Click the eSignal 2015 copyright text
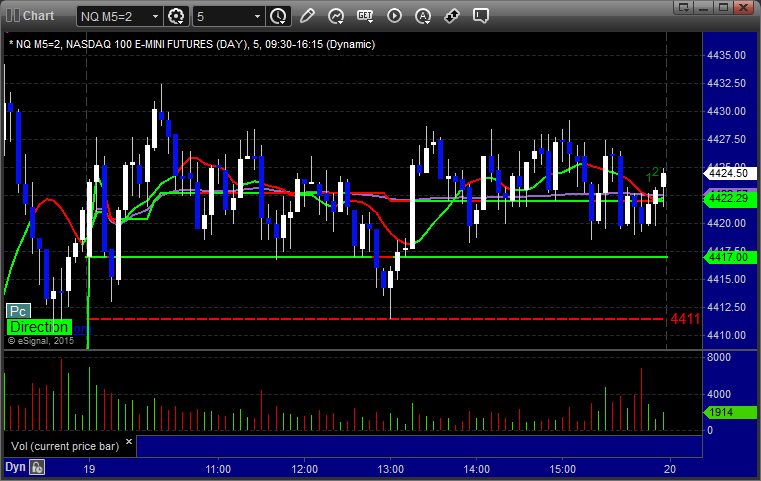 pyautogui.click(x=41, y=341)
